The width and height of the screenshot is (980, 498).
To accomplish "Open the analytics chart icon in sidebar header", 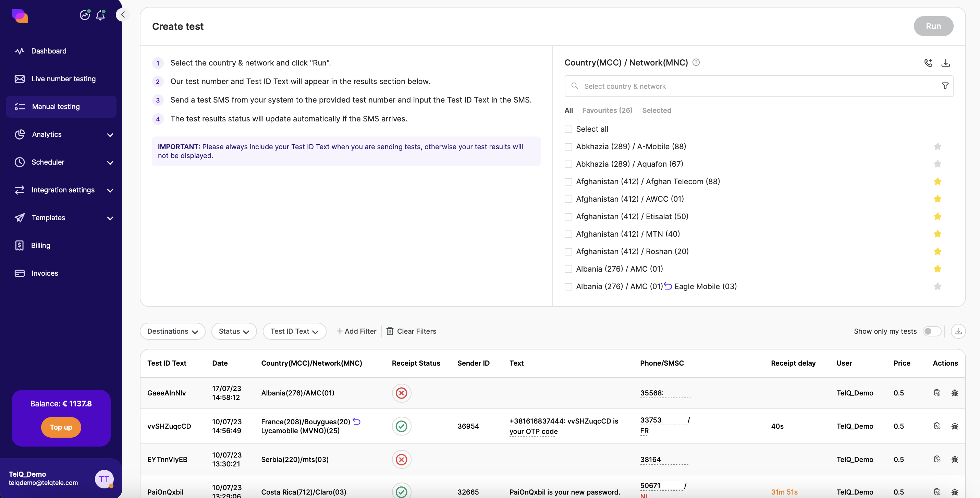I will 84,15.
